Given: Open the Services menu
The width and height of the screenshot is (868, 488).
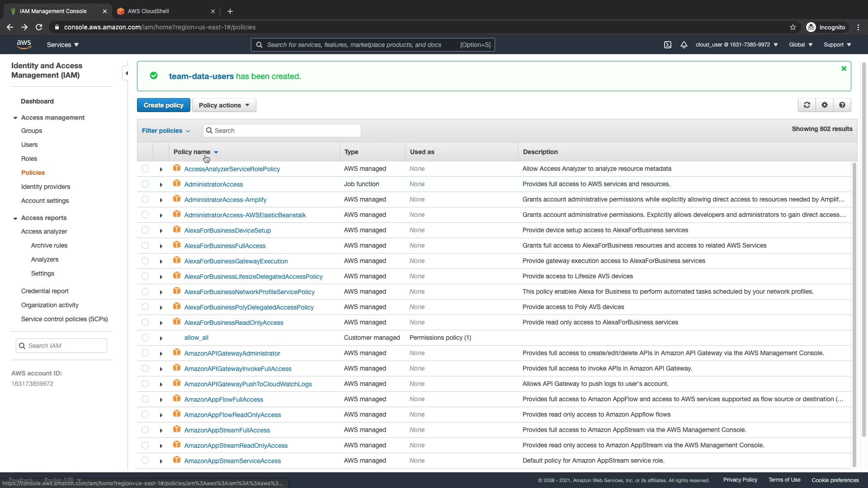Looking at the screenshot, I should [x=62, y=45].
